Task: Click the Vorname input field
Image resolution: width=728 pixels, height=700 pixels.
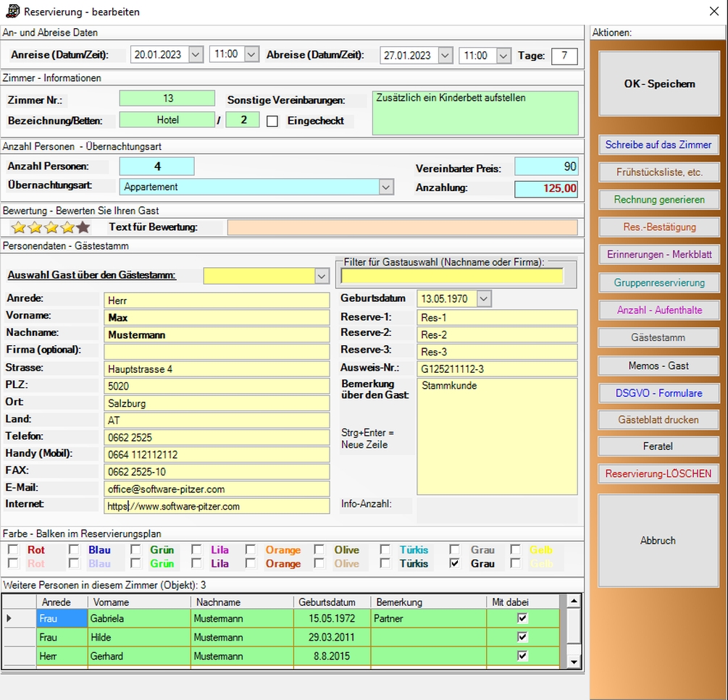Action: click(217, 317)
